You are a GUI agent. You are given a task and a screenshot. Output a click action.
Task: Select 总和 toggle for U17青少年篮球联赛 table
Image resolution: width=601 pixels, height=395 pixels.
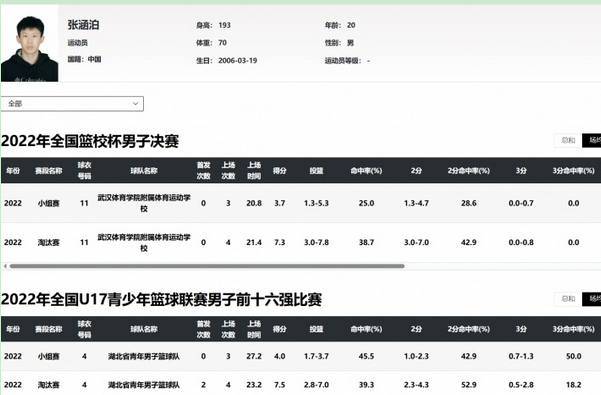568,299
